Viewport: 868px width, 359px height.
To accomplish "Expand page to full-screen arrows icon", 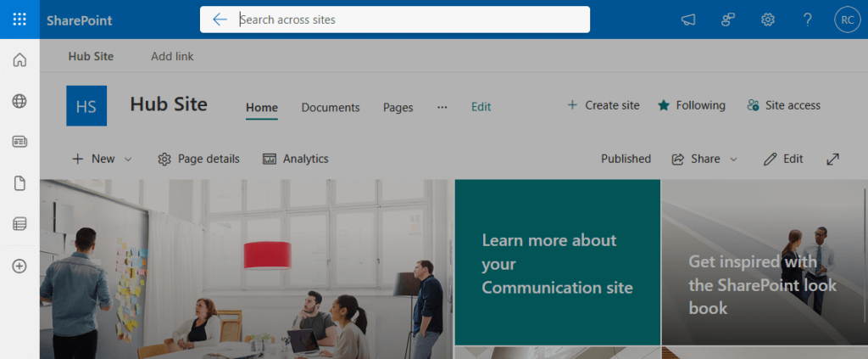I will click(x=832, y=160).
